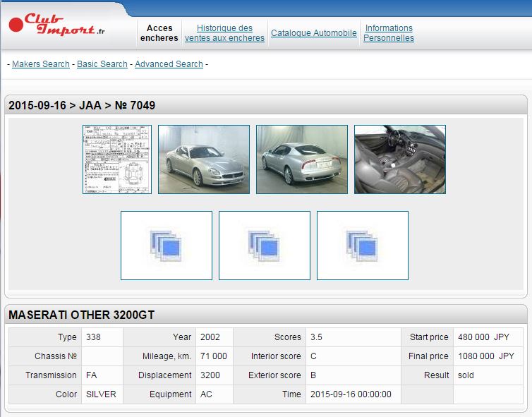The width and height of the screenshot is (532, 417).
Task: Click the final price value 1080 000 JPY
Action: point(486,356)
